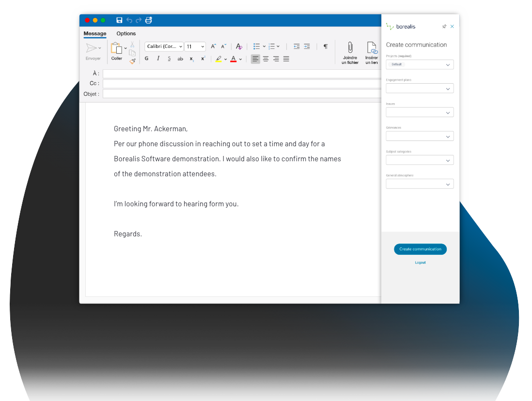This screenshot has width=532, height=401.
Task: Apply the red font color swatch
Action: click(x=233, y=59)
